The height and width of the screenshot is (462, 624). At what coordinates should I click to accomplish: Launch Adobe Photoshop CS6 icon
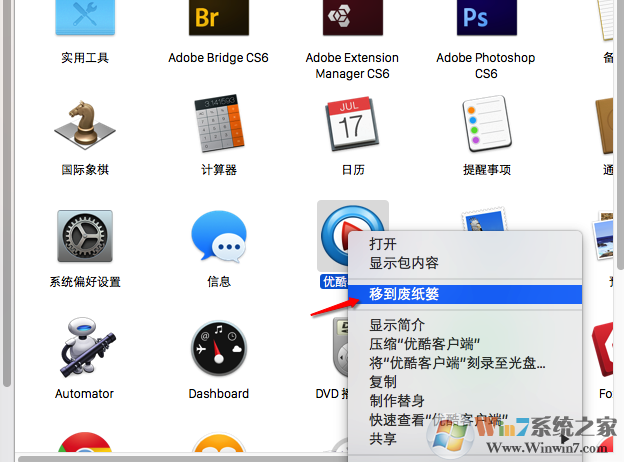(486, 20)
